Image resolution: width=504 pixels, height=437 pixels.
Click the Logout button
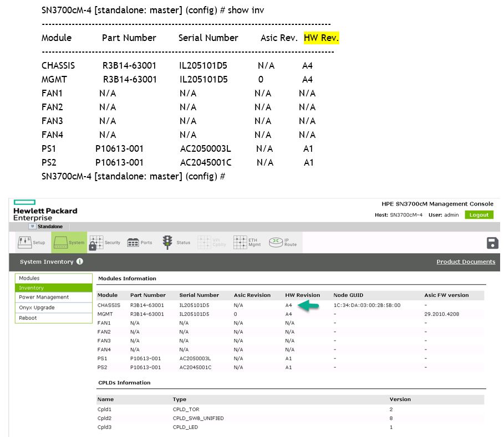click(478, 214)
